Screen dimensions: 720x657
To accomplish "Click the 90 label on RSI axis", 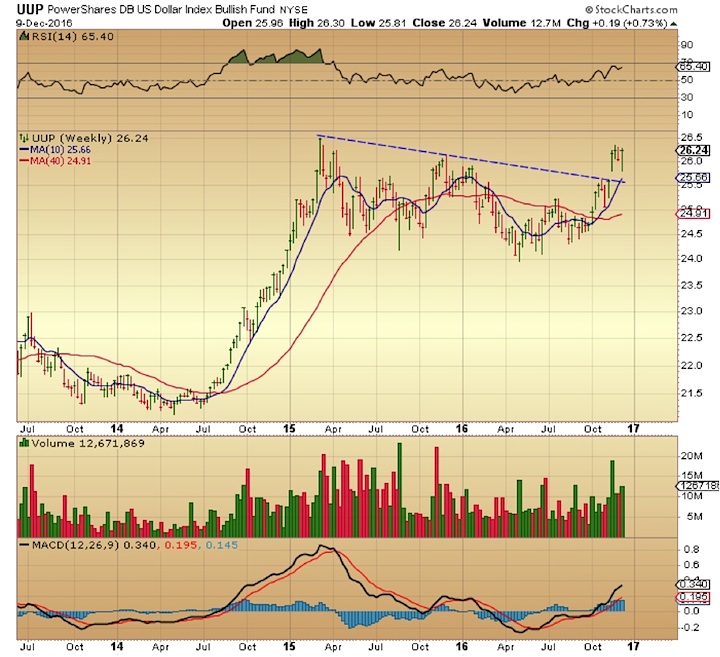I will pos(687,45).
